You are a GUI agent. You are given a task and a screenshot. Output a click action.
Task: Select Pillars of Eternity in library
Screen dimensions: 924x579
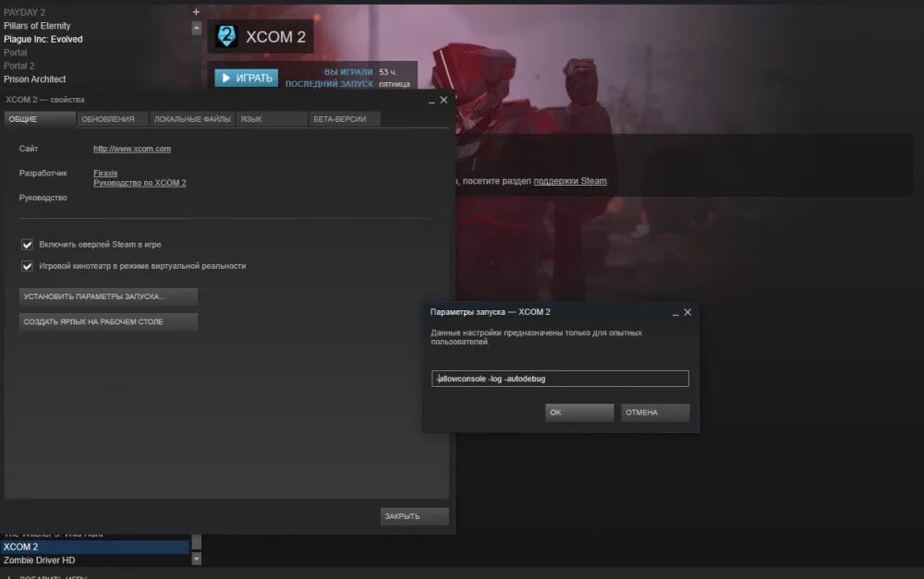point(37,26)
